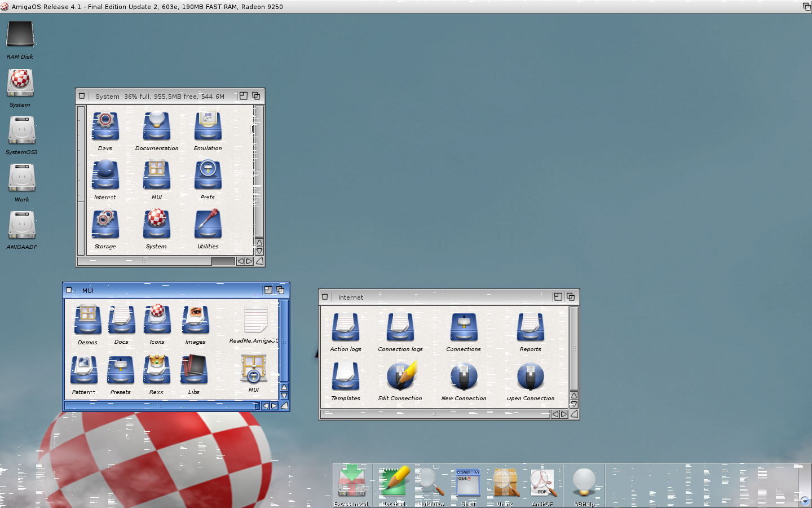Open the Prefs drawer in System window
The image size is (812, 508).
point(208,176)
